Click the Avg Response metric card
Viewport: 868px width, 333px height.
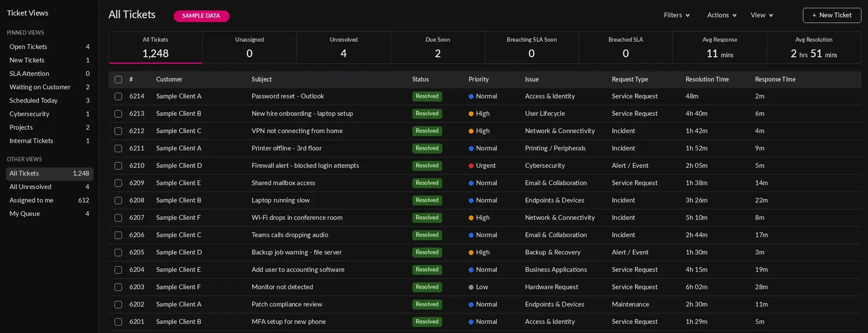click(x=719, y=48)
